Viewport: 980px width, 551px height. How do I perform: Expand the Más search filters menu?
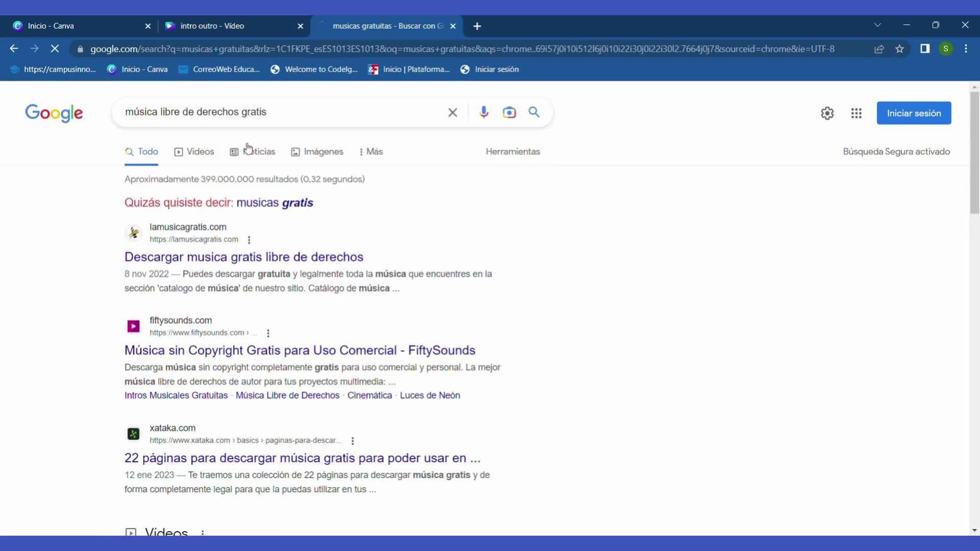(371, 152)
